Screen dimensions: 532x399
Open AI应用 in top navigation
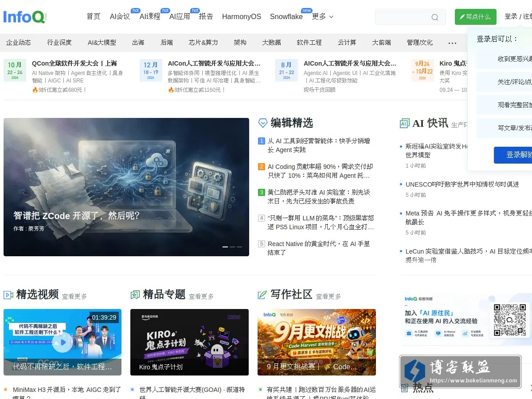click(180, 16)
